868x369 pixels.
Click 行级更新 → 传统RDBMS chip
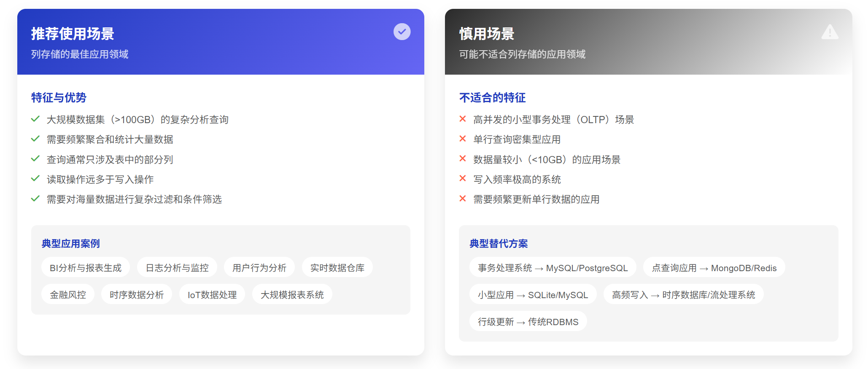tap(528, 321)
